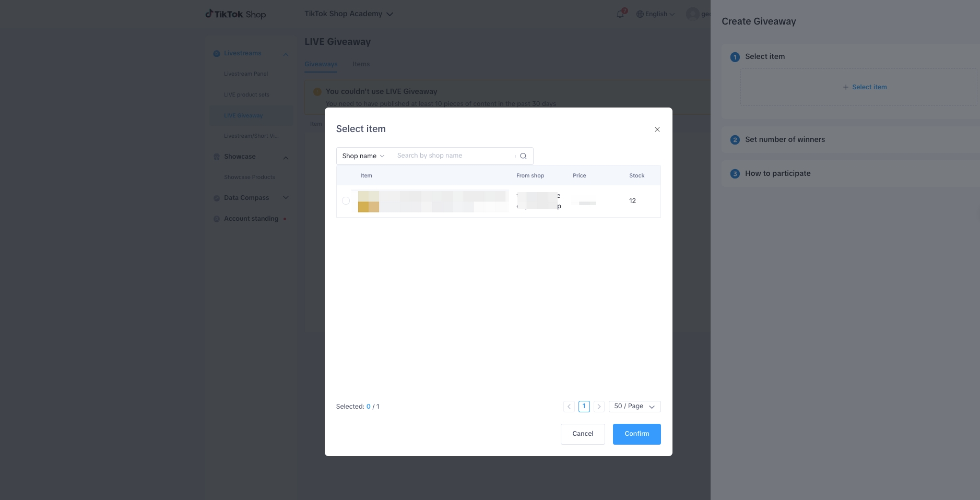Click the product thumbnail image
The width and height of the screenshot is (980, 500).
369,201
